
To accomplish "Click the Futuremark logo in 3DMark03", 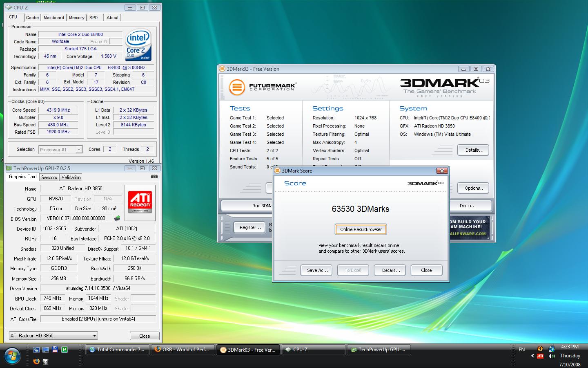I will click(262, 87).
